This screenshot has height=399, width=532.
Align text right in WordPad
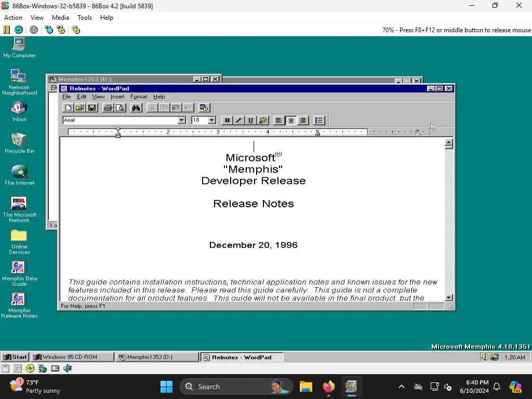pyautogui.click(x=303, y=121)
